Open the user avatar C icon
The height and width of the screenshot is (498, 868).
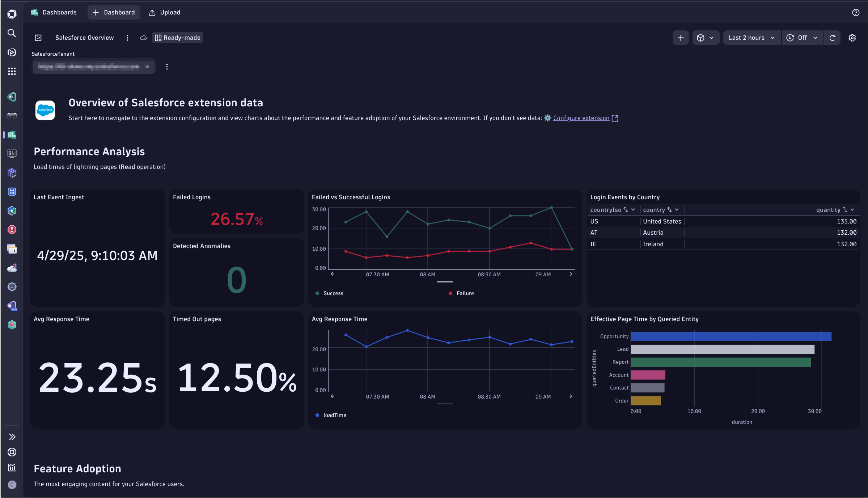12,485
